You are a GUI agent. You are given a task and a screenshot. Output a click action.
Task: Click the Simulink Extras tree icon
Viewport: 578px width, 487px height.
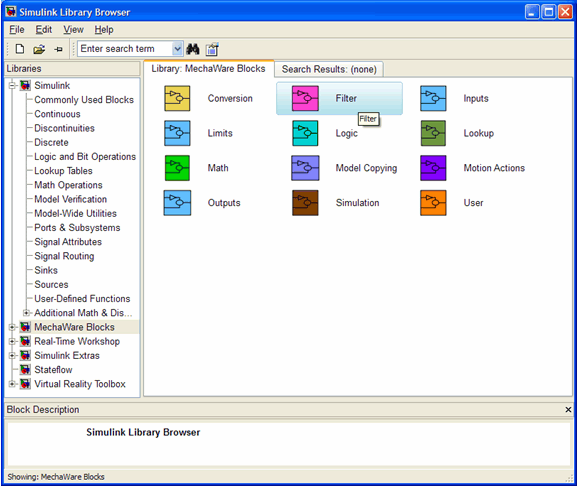25,355
